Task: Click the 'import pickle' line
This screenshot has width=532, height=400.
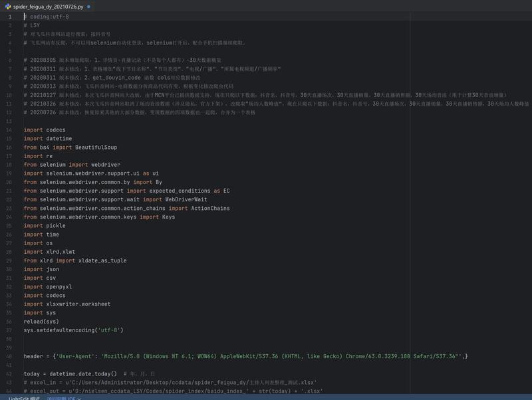Action: [x=45, y=226]
